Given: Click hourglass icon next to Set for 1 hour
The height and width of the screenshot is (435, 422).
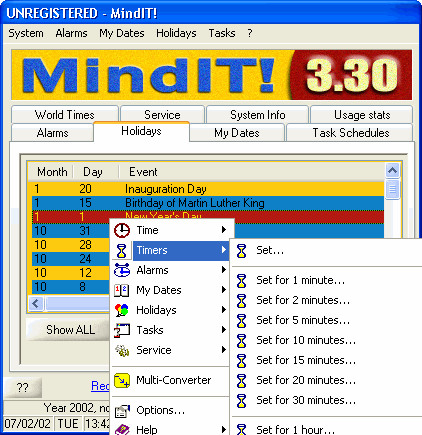Looking at the screenshot, I should tap(242, 429).
